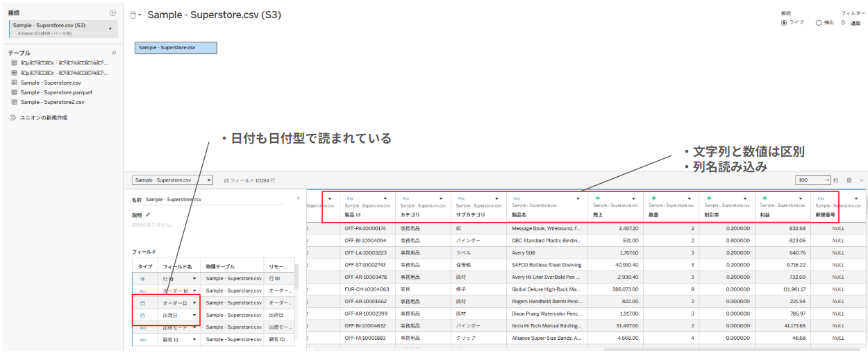Expand the grid options chevron at far right

pyautogui.click(x=862, y=180)
